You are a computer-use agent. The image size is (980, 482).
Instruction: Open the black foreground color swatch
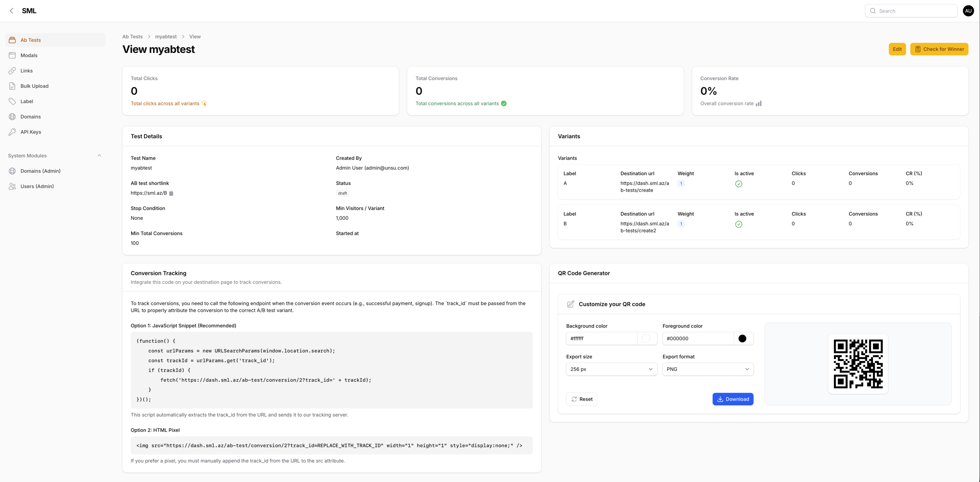(x=742, y=338)
